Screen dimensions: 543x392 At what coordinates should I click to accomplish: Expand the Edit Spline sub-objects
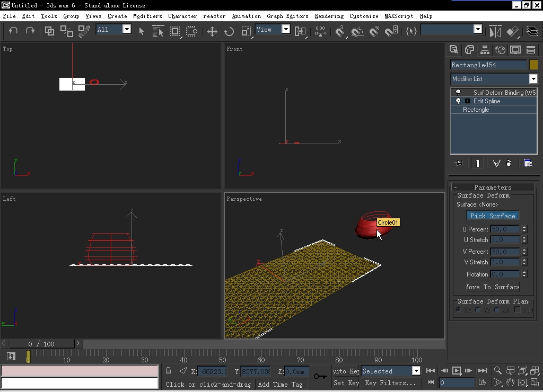coord(467,101)
